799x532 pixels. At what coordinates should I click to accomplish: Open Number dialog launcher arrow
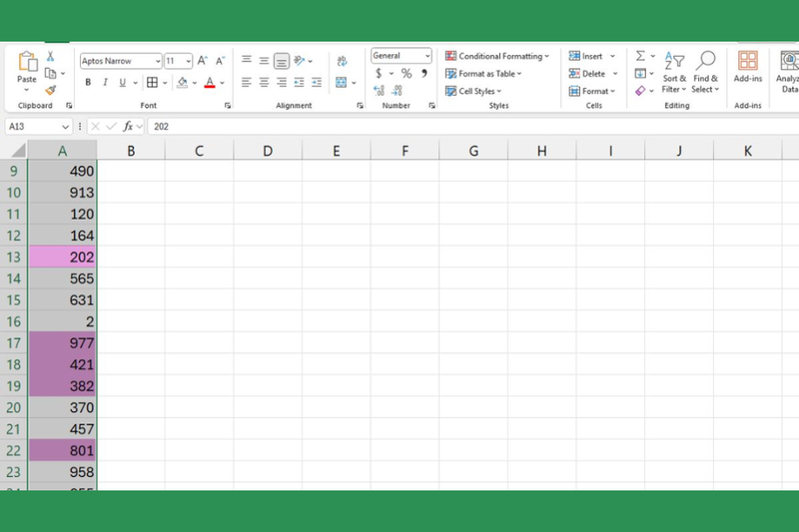point(432,106)
